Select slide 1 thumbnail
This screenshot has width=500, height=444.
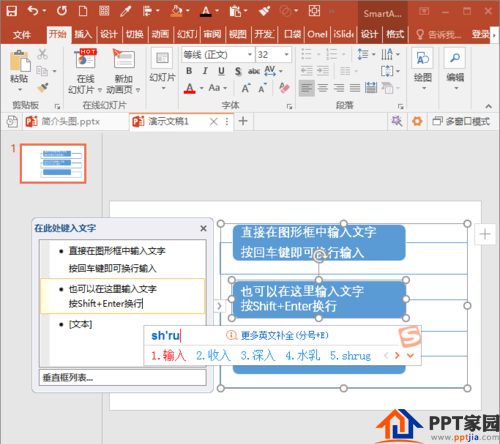click(53, 164)
